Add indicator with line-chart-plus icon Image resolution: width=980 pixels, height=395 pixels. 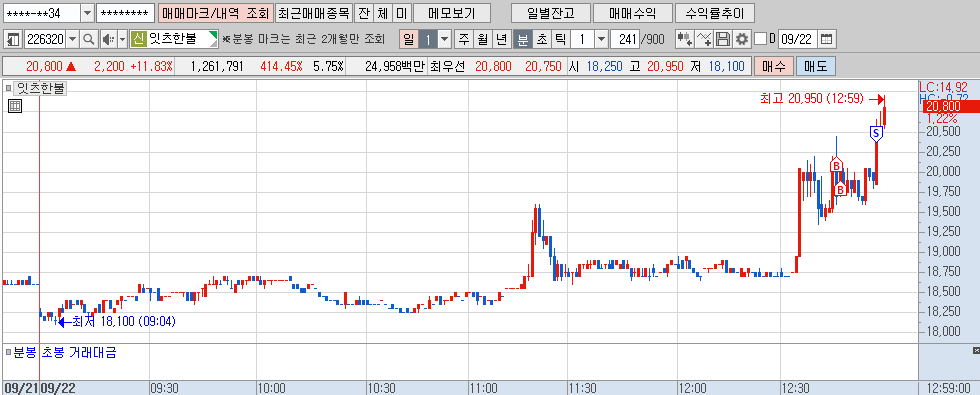(704, 39)
